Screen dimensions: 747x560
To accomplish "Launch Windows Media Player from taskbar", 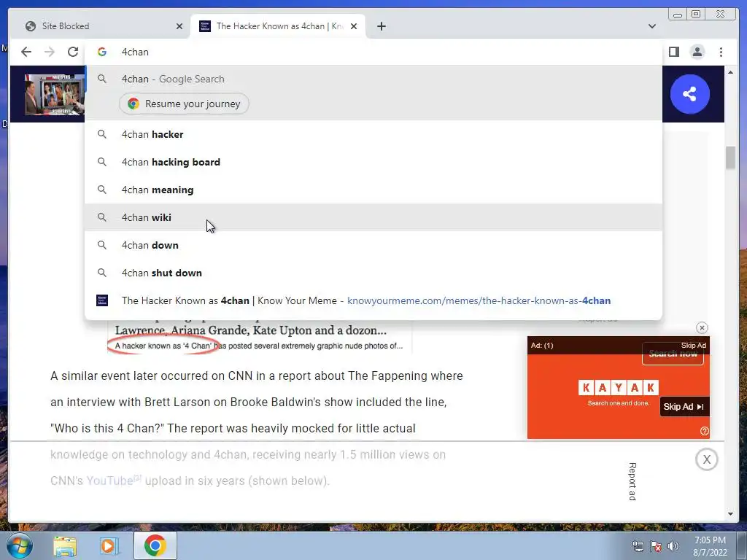I will click(x=109, y=545).
